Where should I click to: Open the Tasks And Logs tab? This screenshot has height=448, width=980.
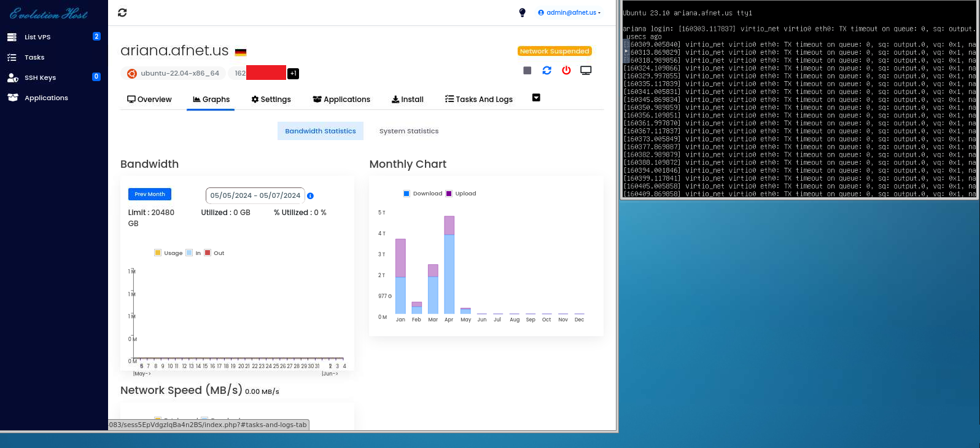pyautogui.click(x=478, y=100)
